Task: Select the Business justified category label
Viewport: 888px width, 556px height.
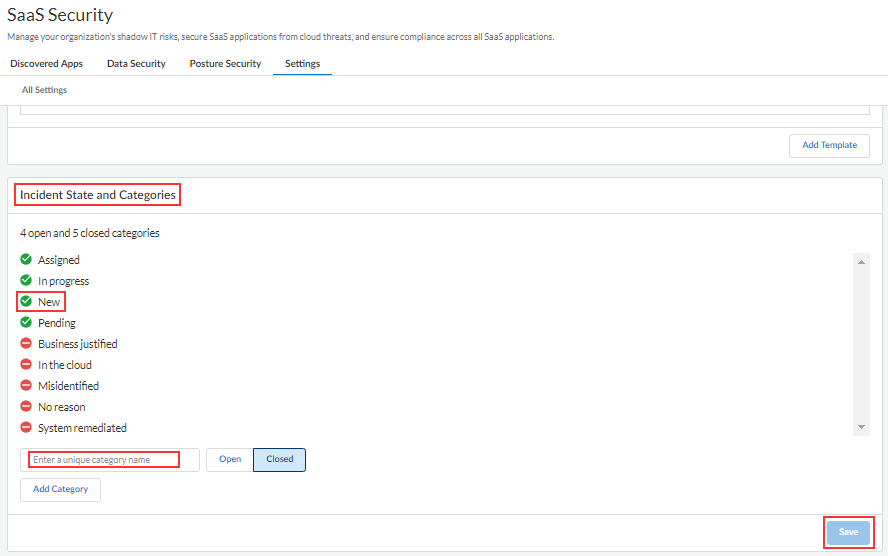Action: tap(78, 344)
